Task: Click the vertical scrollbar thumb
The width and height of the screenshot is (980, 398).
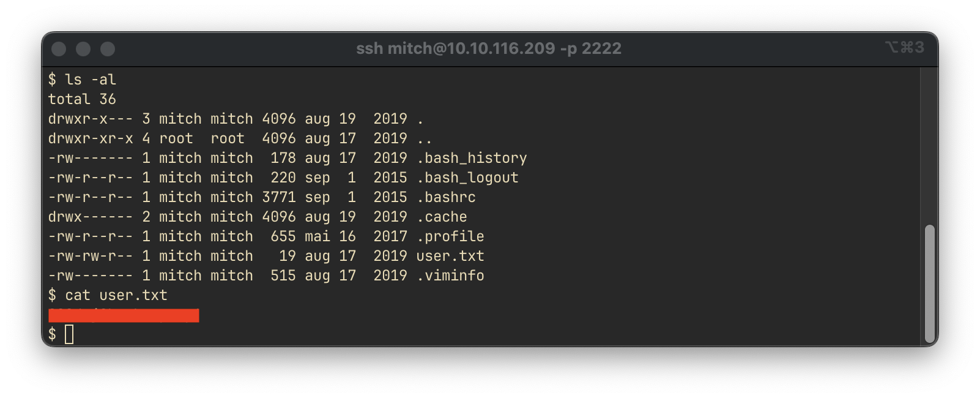Action: click(930, 283)
